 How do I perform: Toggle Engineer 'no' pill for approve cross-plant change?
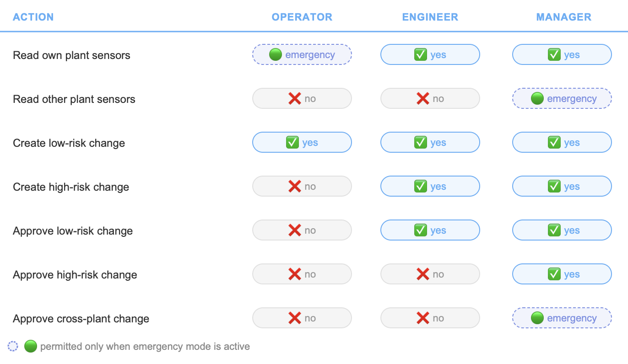pyautogui.click(x=430, y=318)
